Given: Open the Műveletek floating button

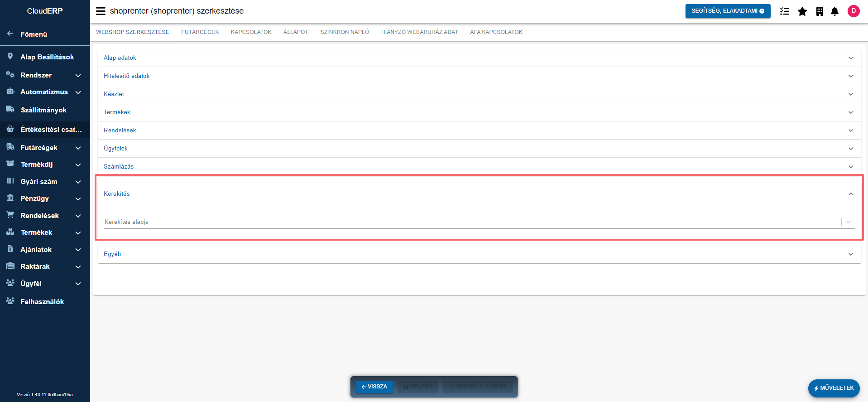Looking at the screenshot, I should (834, 388).
